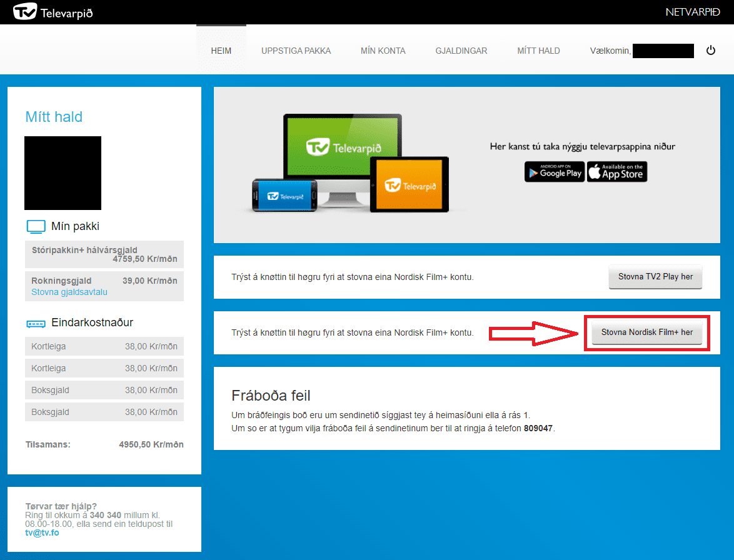The width and height of the screenshot is (734, 560).
Task: Click the Mítt hald heading
Action: (x=54, y=116)
